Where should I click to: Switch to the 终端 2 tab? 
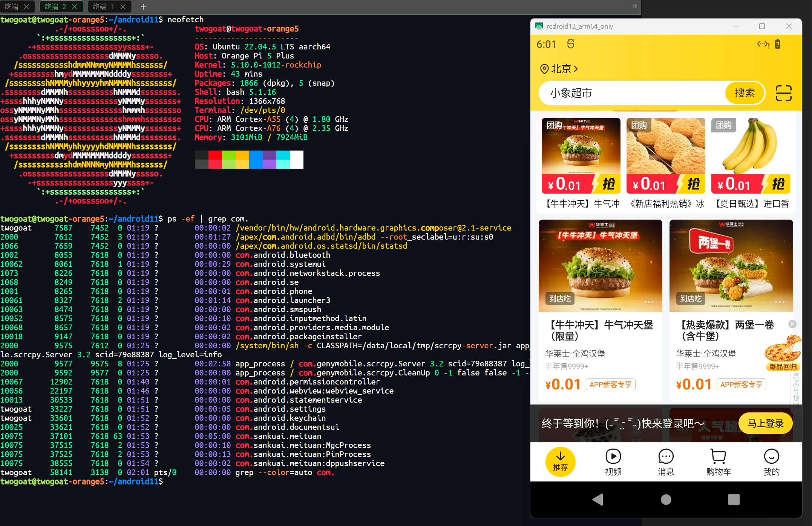[x=55, y=6]
